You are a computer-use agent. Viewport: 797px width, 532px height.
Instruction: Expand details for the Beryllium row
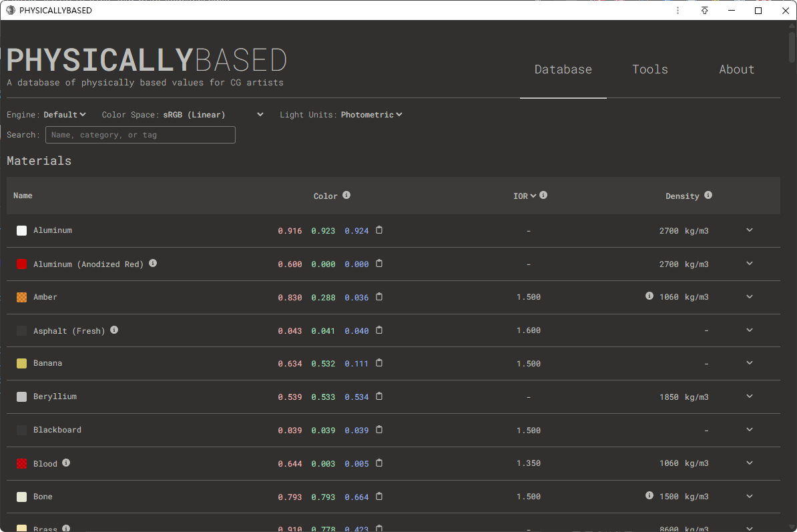750,396
